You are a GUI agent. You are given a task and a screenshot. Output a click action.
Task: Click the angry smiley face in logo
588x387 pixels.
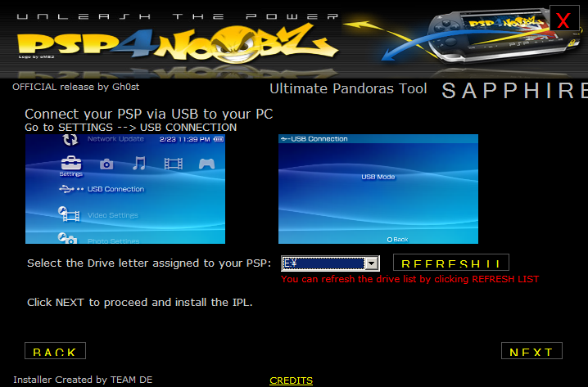click(236, 45)
